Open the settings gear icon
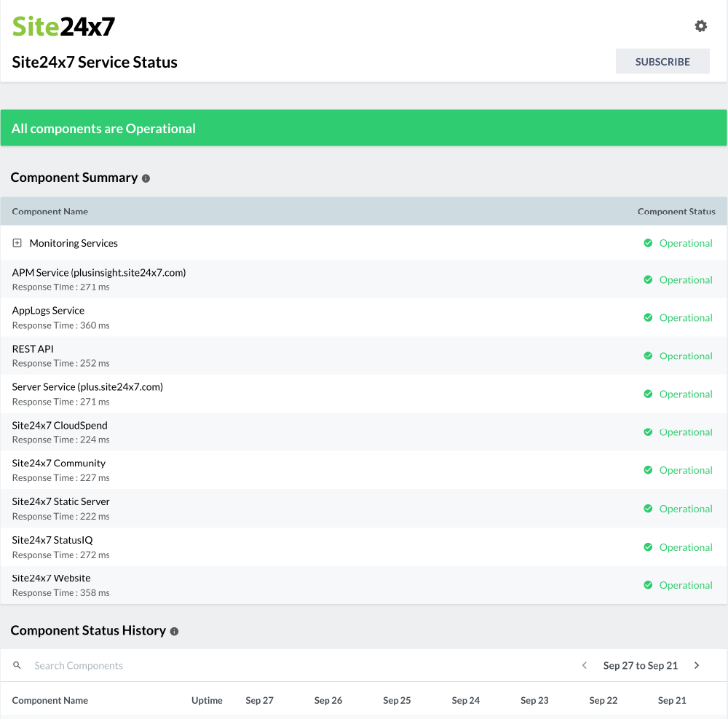 (700, 26)
